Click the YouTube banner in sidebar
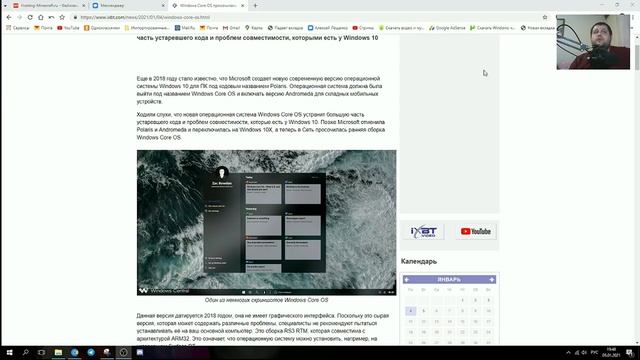 476,231
